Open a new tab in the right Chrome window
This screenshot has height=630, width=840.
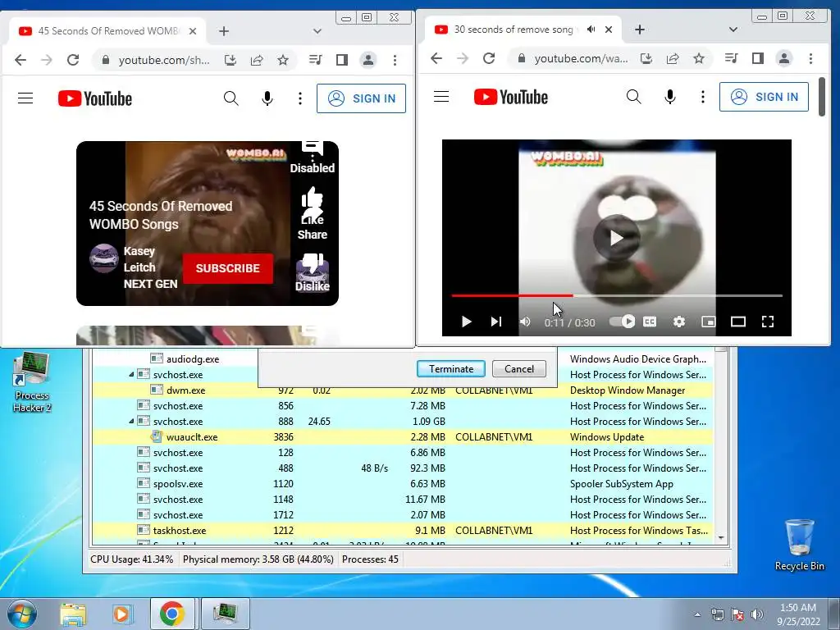640,30
